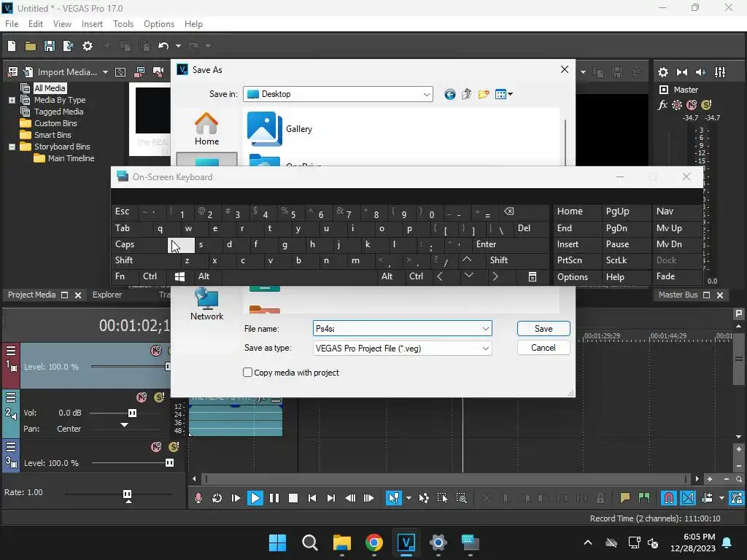Screen dimensions: 747x560
Task: Open Master bus settings gear icon
Action: pos(662,72)
